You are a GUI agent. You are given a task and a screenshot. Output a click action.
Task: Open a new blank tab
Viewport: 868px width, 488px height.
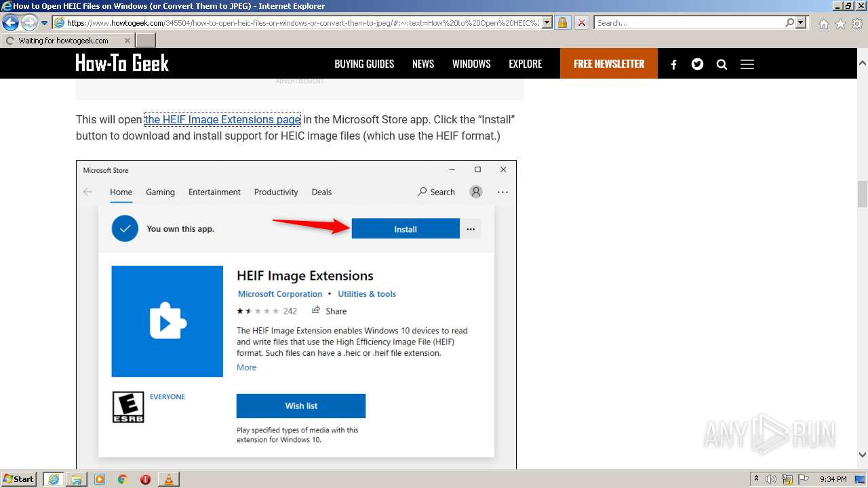pyautogui.click(x=146, y=41)
